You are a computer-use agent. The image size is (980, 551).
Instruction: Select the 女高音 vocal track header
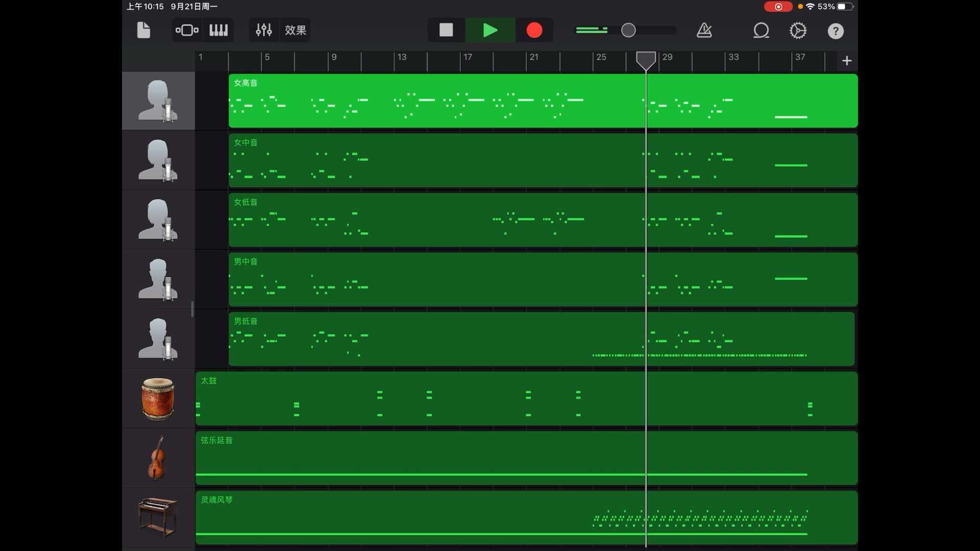tap(158, 101)
